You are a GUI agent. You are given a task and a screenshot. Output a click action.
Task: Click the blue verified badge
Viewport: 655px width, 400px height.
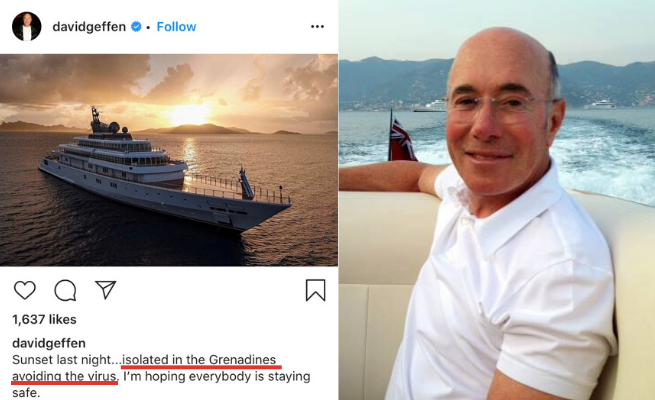click(x=136, y=27)
